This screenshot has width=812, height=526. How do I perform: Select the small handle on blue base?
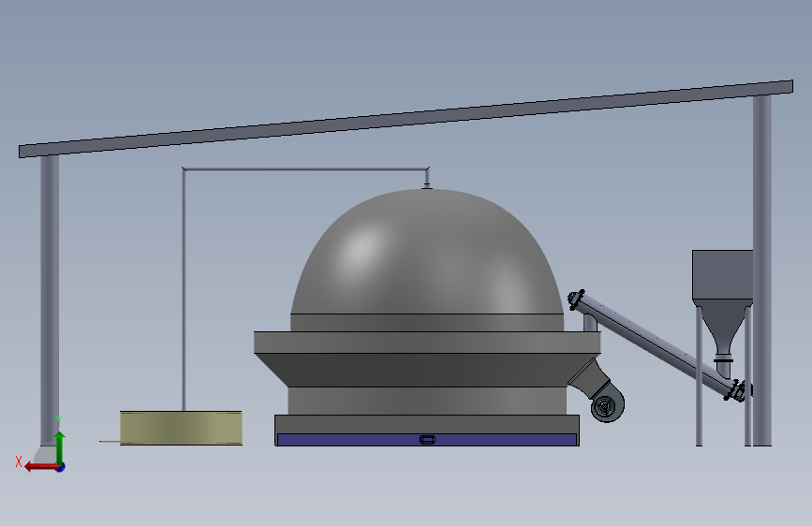point(427,440)
